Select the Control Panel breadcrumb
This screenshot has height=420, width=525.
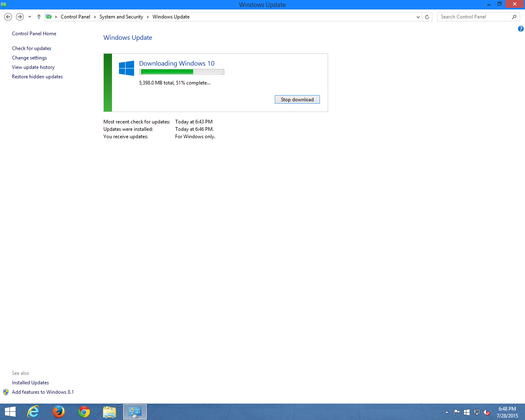coord(75,17)
